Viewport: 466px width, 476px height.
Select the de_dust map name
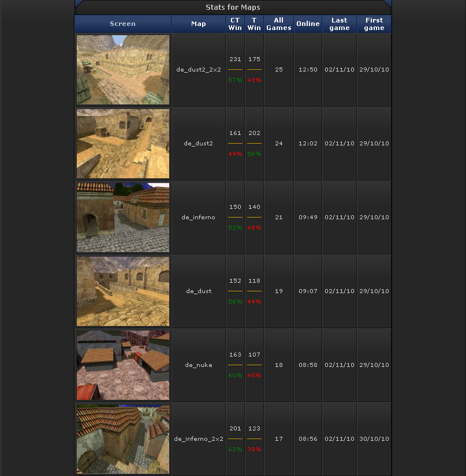click(199, 291)
